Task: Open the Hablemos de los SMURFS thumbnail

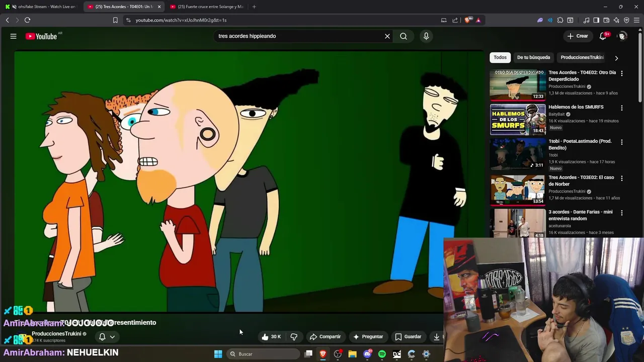Action: pyautogui.click(x=518, y=120)
